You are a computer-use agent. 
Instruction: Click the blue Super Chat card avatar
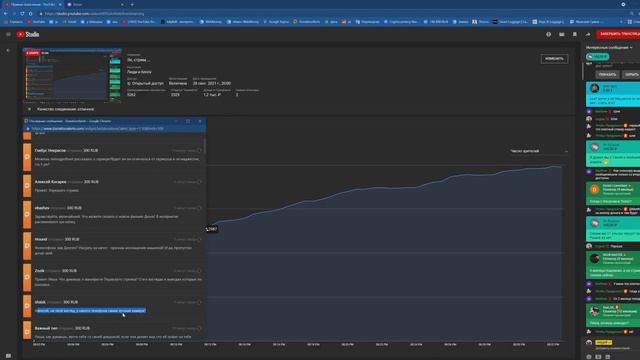[x=595, y=88]
